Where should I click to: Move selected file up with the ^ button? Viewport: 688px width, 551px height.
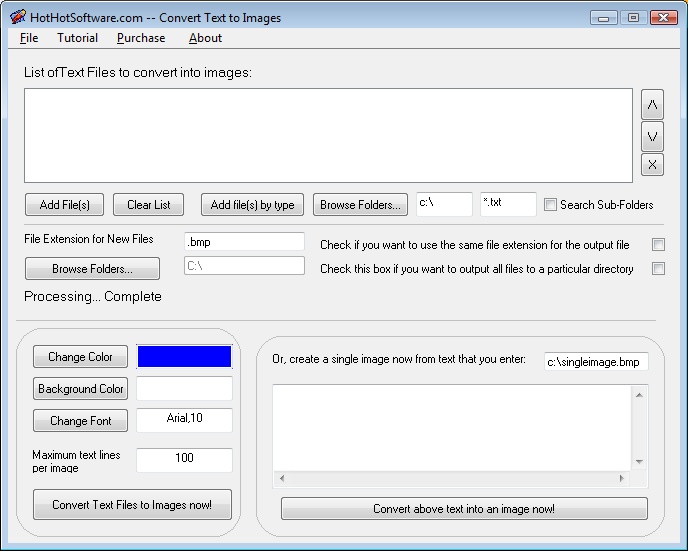652,105
